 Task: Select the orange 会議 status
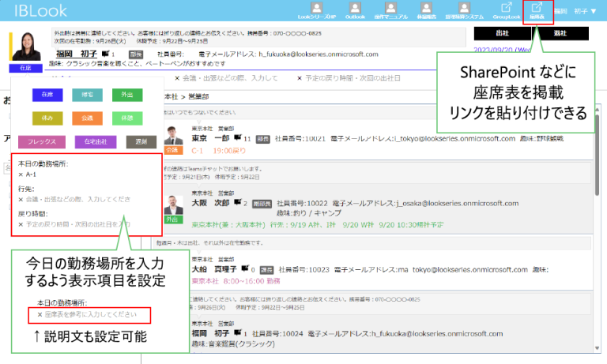pos(87,118)
